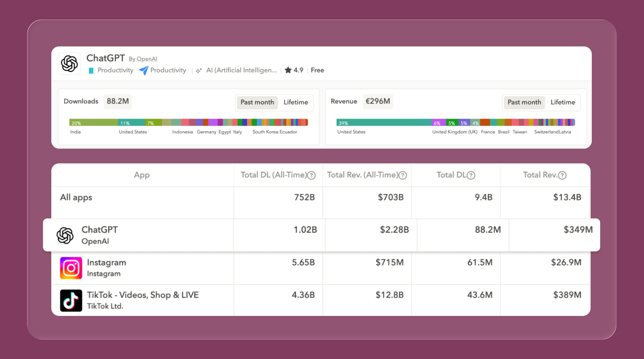Click the South Korea downloads label
Screen dimensions: 644x359
point(265,132)
